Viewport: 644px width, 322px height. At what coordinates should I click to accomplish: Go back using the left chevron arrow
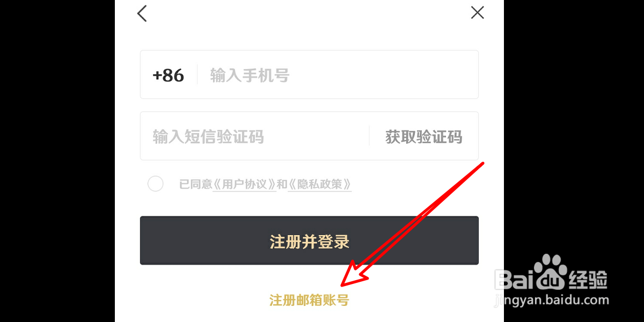coord(142,13)
